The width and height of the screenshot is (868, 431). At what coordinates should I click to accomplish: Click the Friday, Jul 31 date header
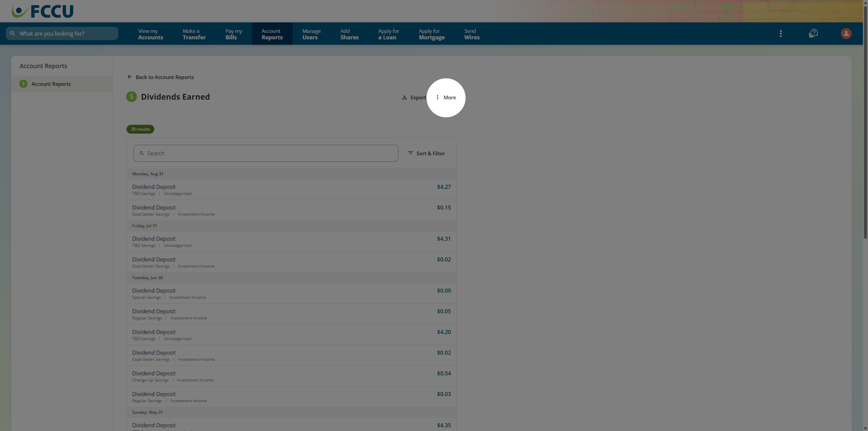point(292,226)
